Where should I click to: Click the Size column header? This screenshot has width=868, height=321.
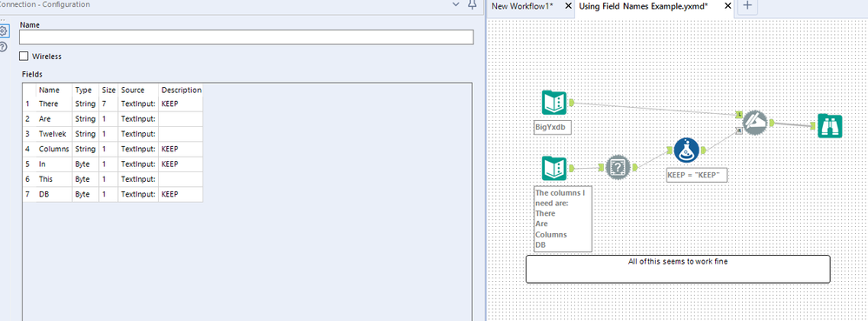[x=109, y=90]
